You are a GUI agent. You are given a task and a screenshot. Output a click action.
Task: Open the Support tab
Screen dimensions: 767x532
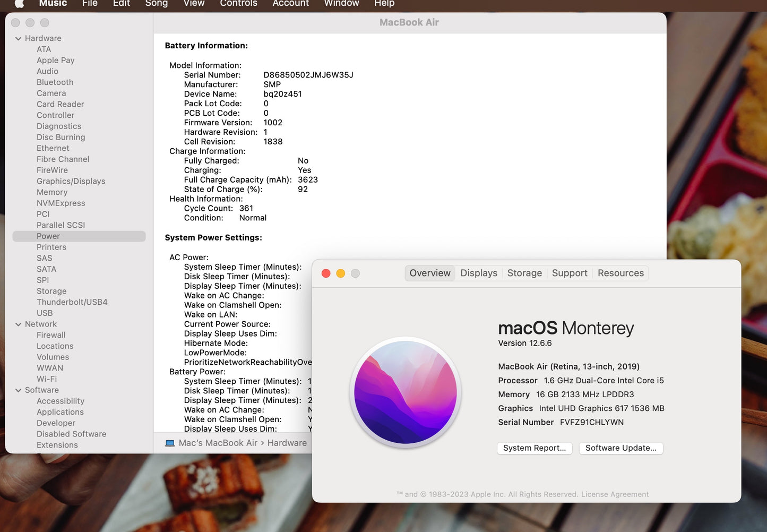pyautogui.click(x=569, y=273)
